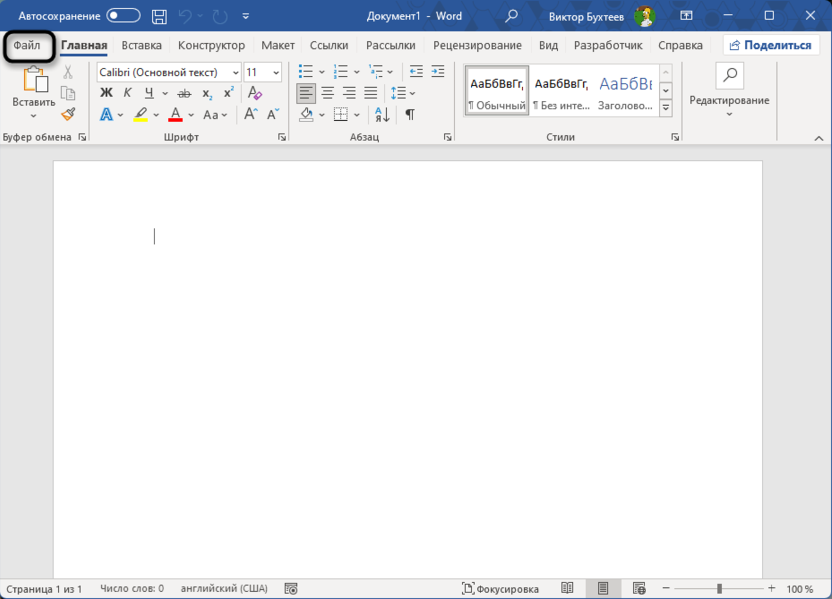The height and width of the screenshot is (599, 832).
Task: Increase indent of the paragraph
Action: click(437, 72)
